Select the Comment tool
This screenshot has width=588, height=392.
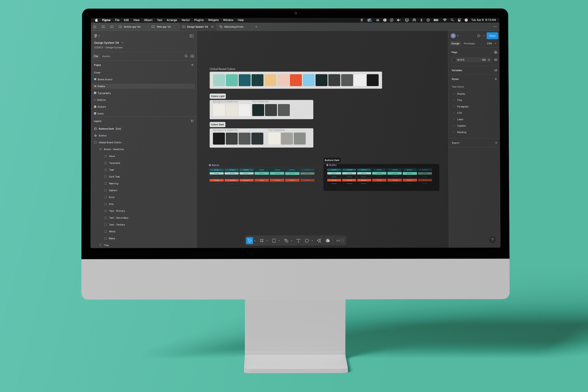point(307,241)
